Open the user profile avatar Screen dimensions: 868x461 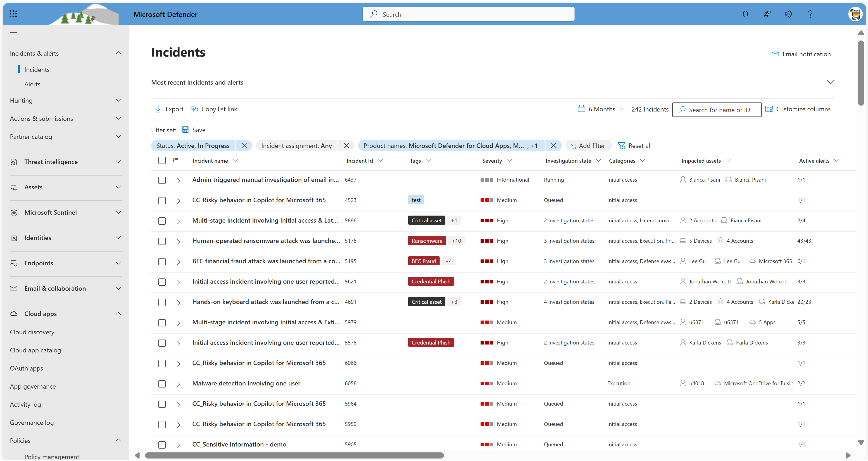point(856,14)
